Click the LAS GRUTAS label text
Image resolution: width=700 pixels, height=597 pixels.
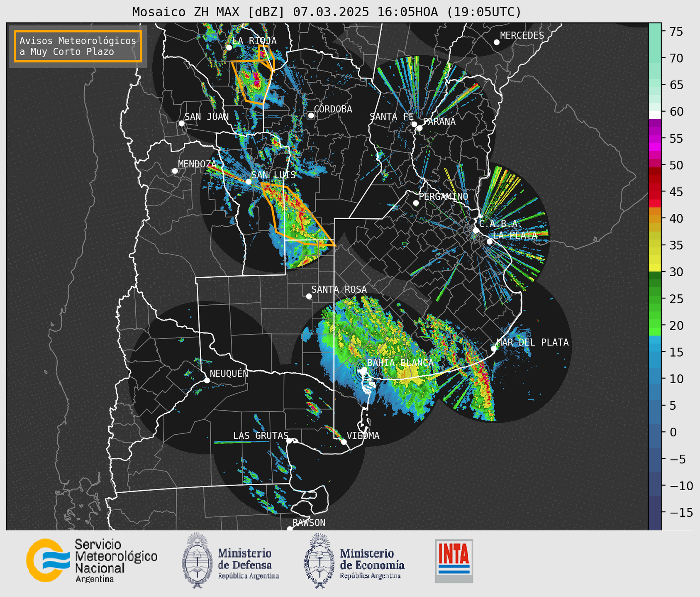coord(261,436)
